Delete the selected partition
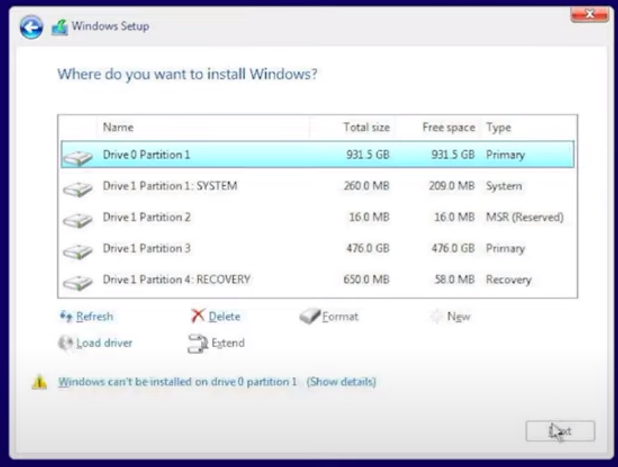This screenshot has height=467, width=618. click(224, 316)
